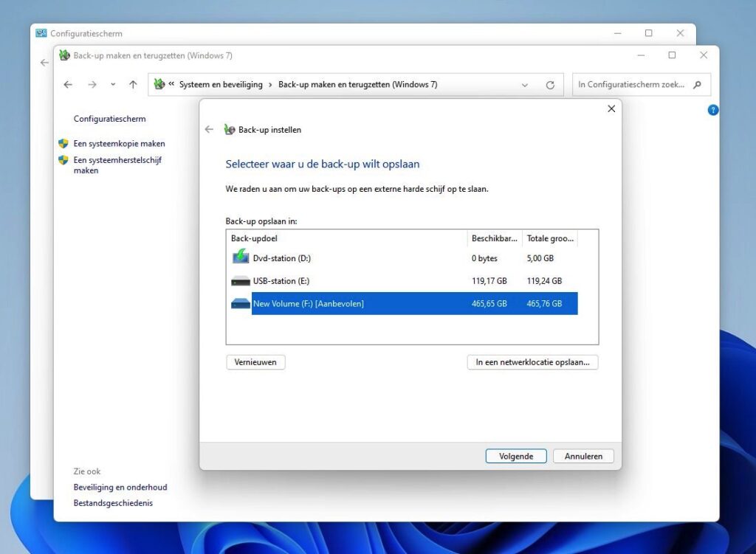Click shield icon beside Een systeemherstelschijf maken
The image size is (756, 554).
(x=63, y=160)
